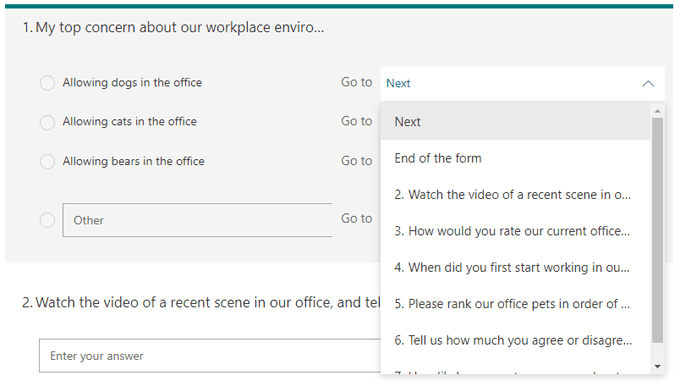Screen dimensions: 680x392
Task: Click the dropdown list scroll-up arrow
Action: point(657,111)
